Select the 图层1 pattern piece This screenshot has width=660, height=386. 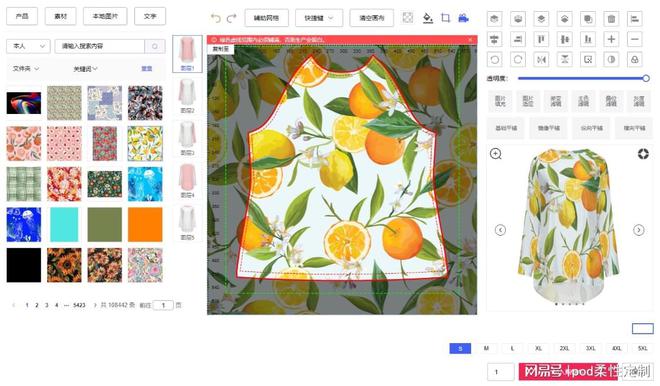point(187,53)
